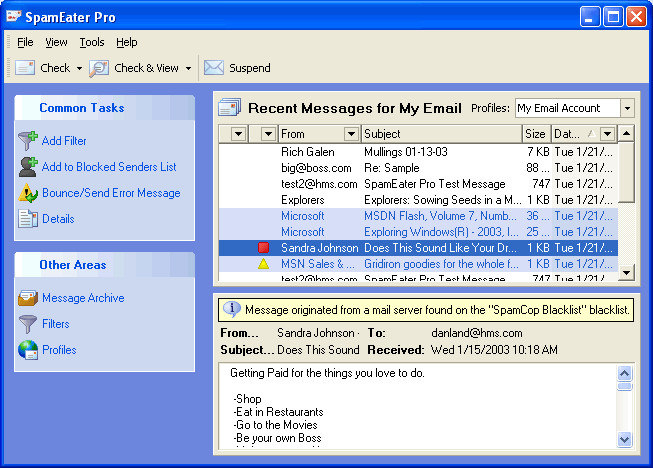The height and width of the screenshot is (468, 653).
Task: Open the Tools menu
Action: click(92, 42)
